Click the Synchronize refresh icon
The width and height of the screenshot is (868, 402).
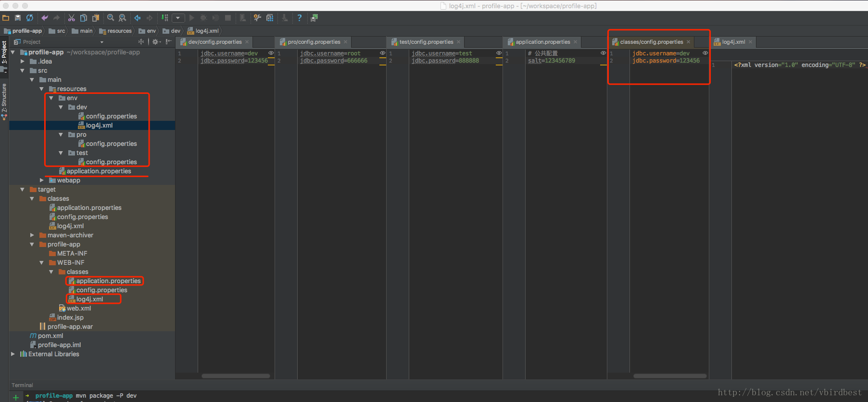[30, 18]
